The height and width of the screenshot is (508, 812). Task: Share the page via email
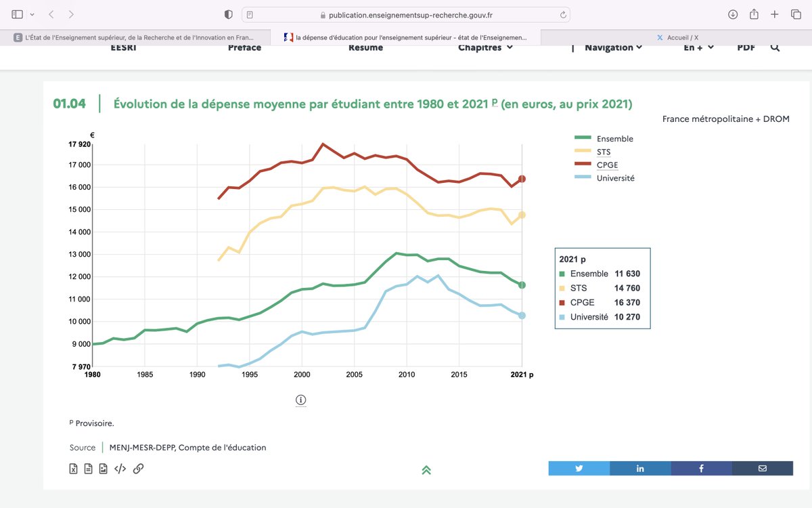pyautogui.click(x=762, y=468)
